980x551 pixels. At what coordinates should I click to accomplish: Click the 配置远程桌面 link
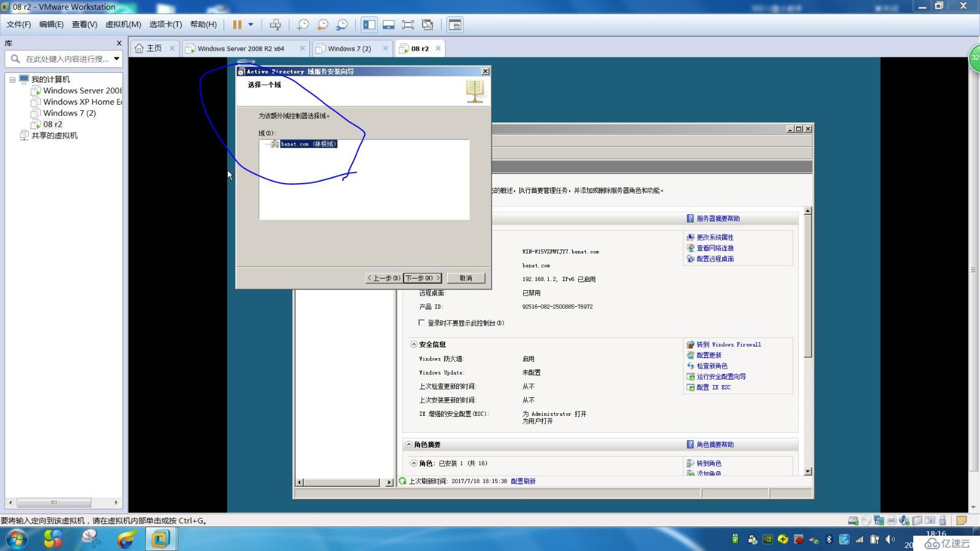tap(715, 259)
